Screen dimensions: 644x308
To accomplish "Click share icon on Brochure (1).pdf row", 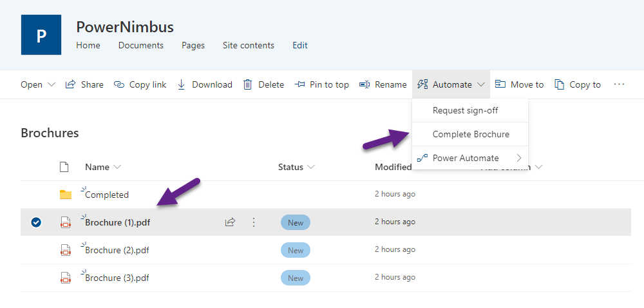I will point(230,222).
